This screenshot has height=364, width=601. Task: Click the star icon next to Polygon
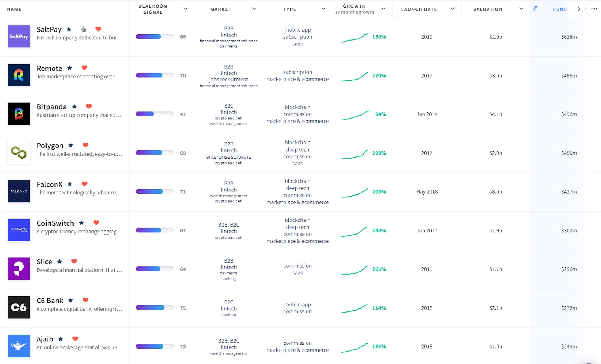click(x=71, y=145)
